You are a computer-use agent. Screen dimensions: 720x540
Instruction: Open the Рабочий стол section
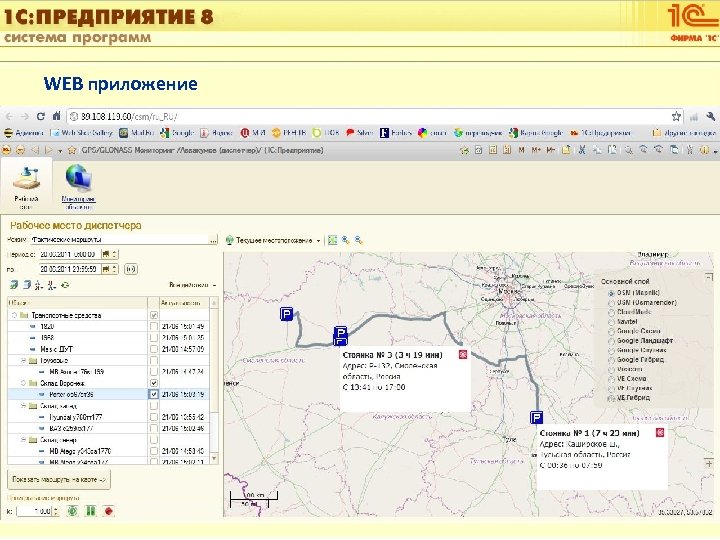click(26, 188)
